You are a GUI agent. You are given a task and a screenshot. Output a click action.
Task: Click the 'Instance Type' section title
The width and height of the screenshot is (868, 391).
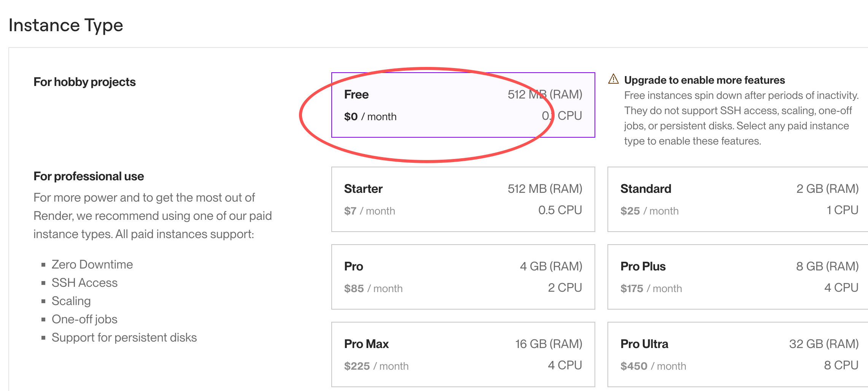tap(66, 25)
